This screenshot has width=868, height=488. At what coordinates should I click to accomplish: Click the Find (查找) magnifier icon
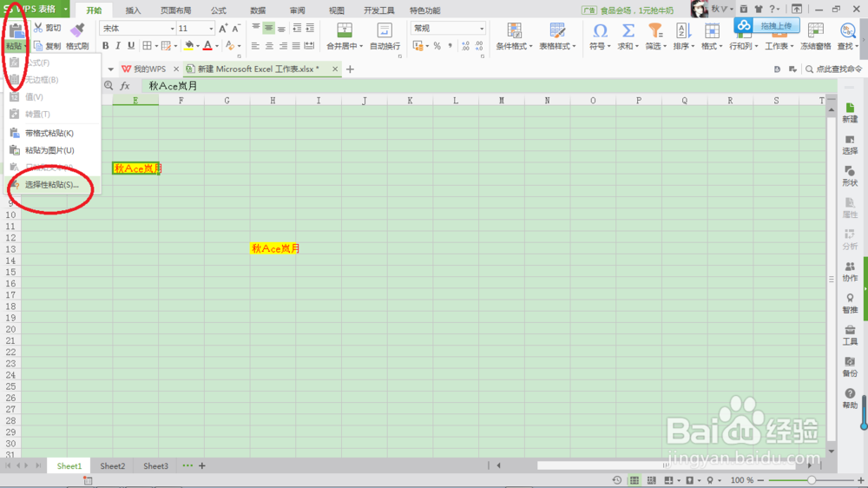[847, 30]
